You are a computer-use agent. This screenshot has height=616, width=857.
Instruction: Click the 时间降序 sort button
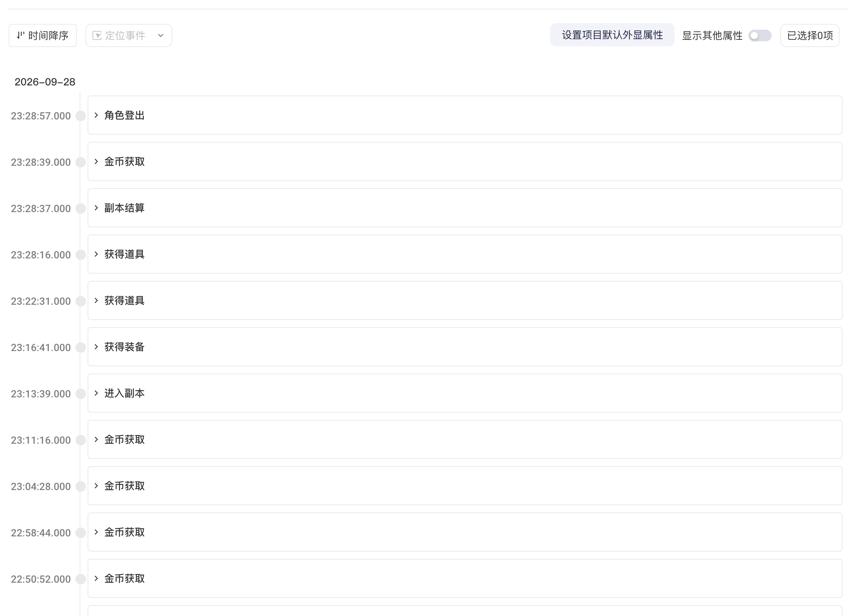43,35
